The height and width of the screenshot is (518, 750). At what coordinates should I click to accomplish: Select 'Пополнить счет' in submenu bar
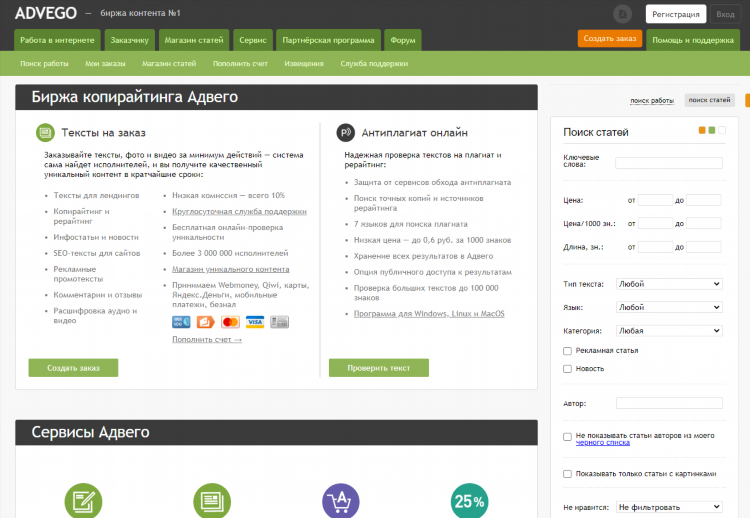point(240,64)
